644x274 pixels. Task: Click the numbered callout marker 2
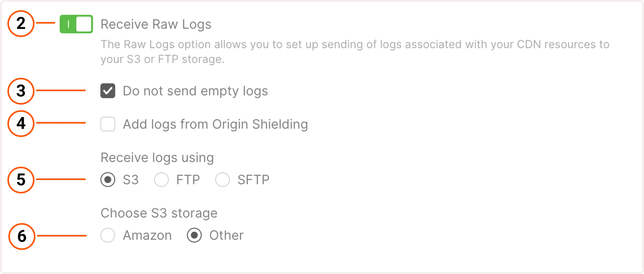21,24
